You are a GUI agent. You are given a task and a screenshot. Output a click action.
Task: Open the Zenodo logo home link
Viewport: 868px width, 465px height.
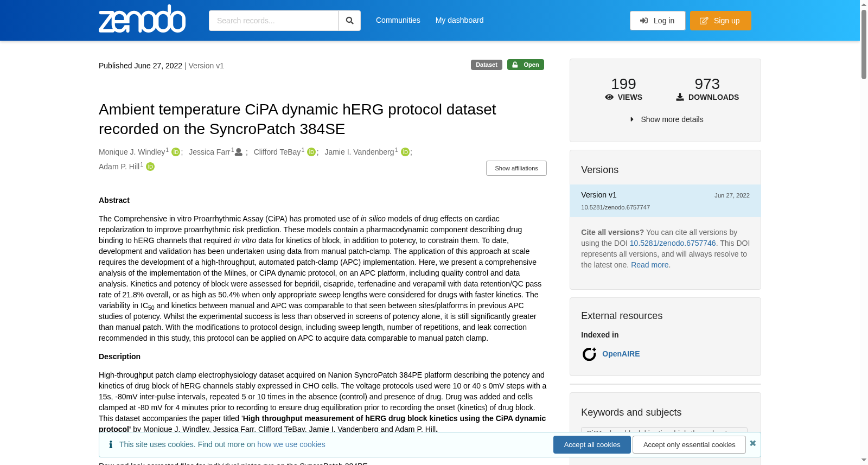142,19
